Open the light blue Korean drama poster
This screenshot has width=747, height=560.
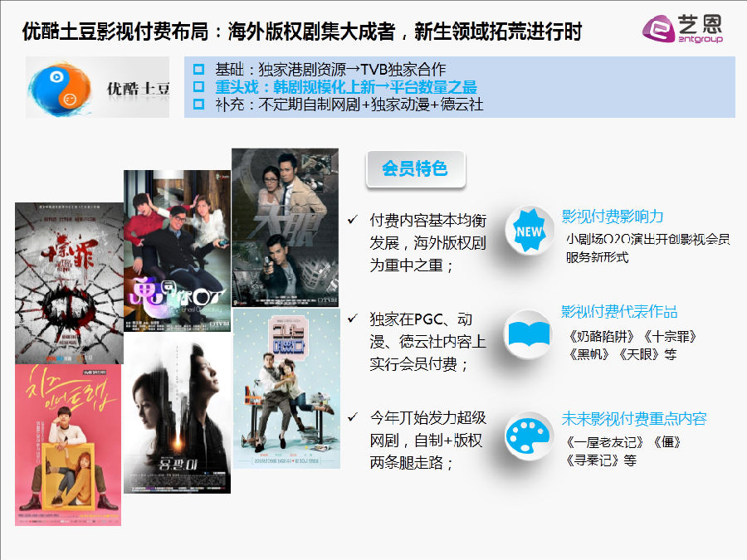(287, 388)
